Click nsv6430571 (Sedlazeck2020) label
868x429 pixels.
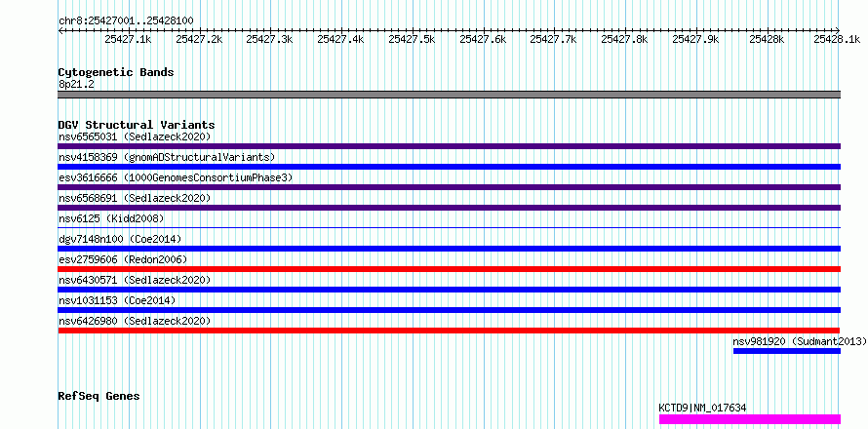pyautogui.click(x=135, y=280)
